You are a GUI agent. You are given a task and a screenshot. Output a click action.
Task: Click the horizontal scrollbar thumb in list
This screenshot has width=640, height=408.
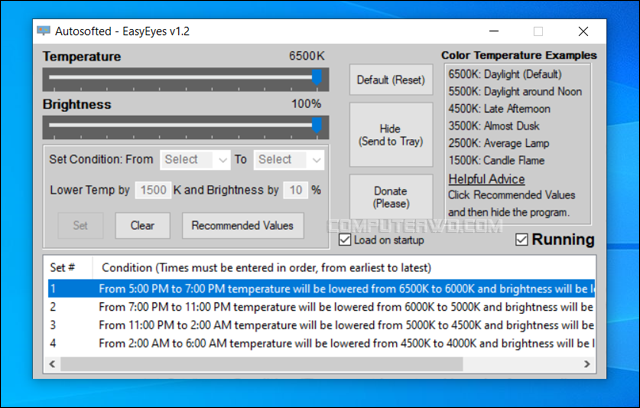(262, 364)
